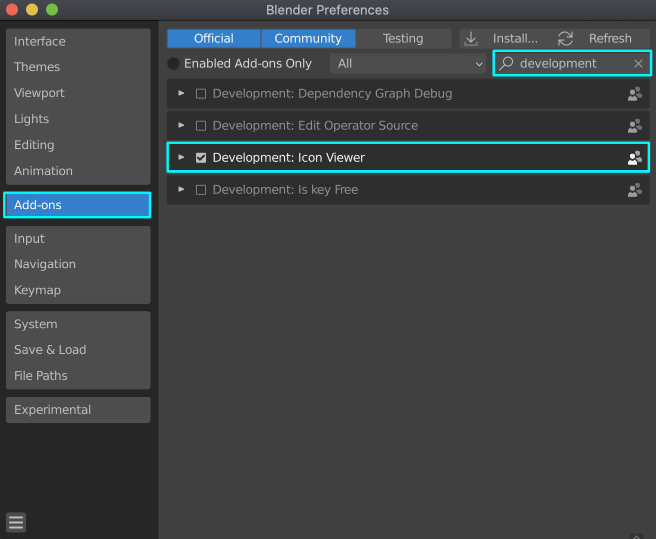The height and width of the screenshot is (539, 656).
Task: Expand the Is key Free add-on details
Action: 181,189
